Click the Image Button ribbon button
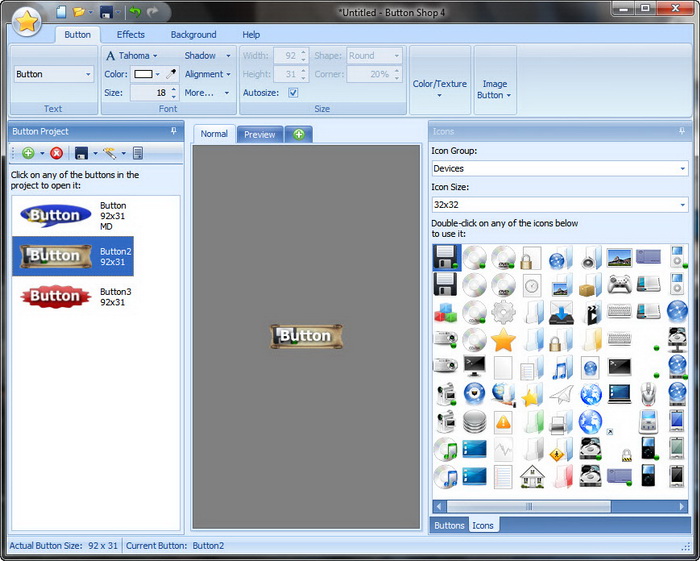The height and width of the screenshot is (561, 700). coord(494,90)
